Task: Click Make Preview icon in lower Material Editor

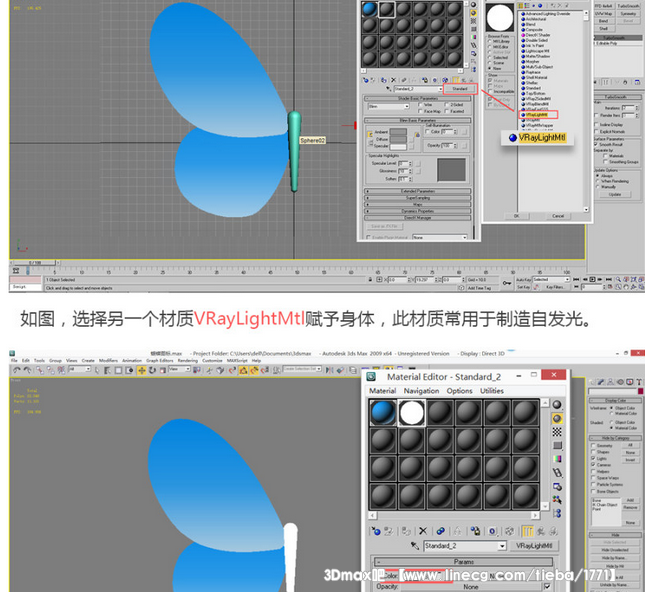Action: coord(557,473)
